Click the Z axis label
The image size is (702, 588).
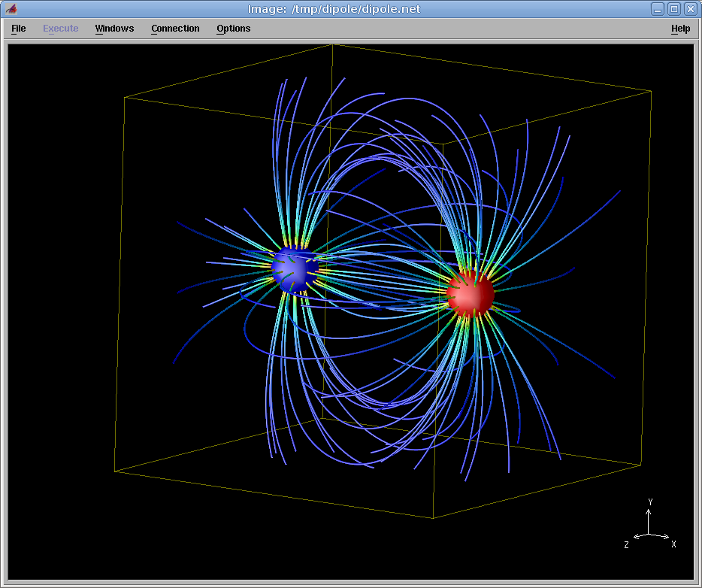626,544
